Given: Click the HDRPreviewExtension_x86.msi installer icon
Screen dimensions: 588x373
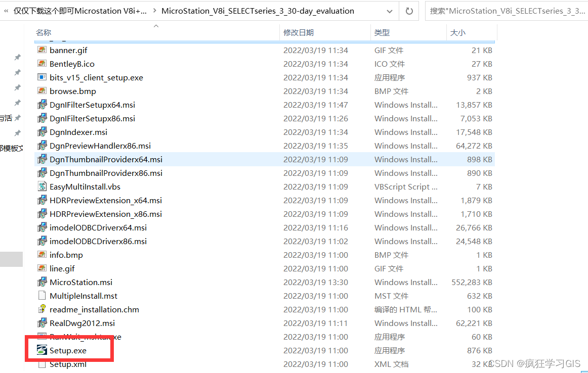Looking at the screenshot, I should point(42,214).
